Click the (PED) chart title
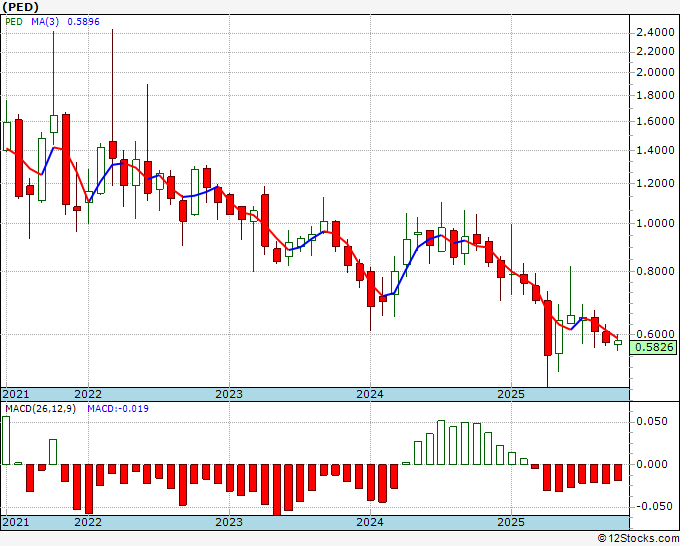This screenshot has width=680, height=546. click(x=20, y=7)
